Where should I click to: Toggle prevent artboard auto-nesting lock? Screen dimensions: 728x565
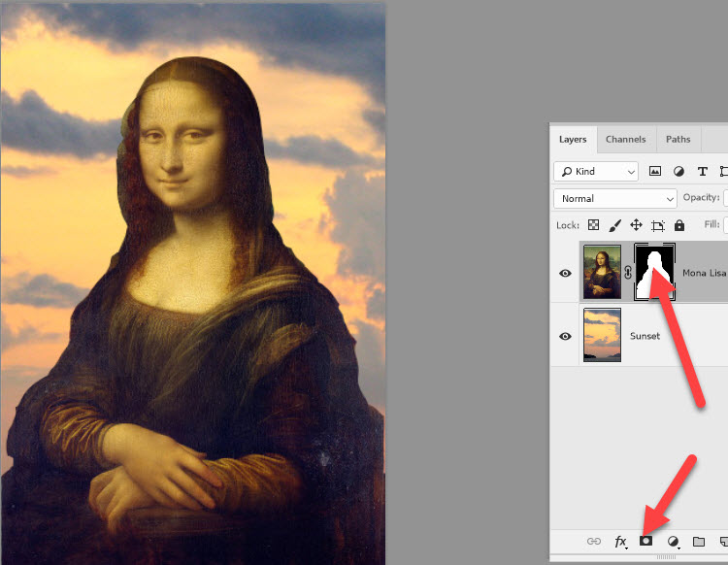[657, 225]
